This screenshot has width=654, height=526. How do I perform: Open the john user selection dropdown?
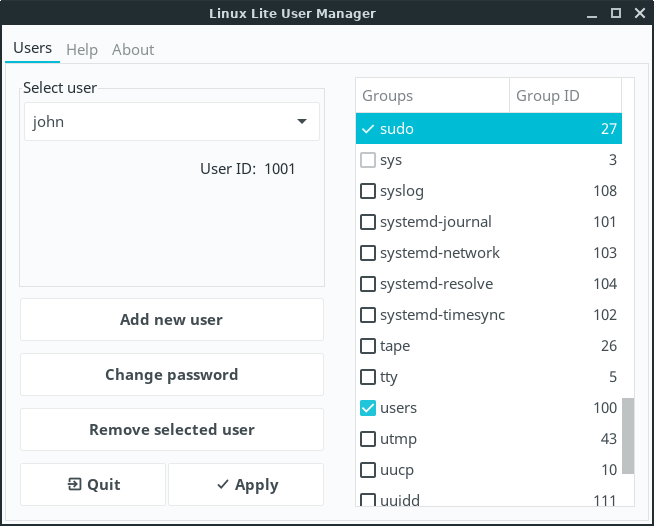(171, 122)
